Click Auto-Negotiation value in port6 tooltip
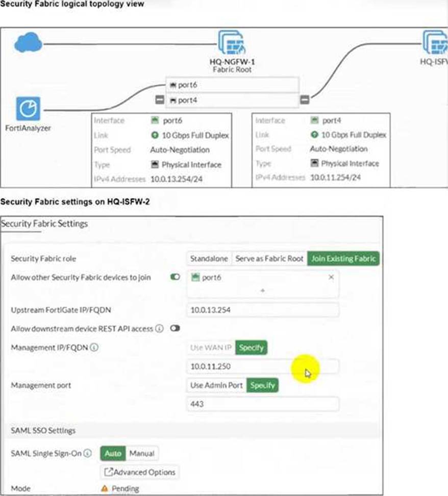Image resolution: width=448 pixels, height=496 pixels. point(180,150)
